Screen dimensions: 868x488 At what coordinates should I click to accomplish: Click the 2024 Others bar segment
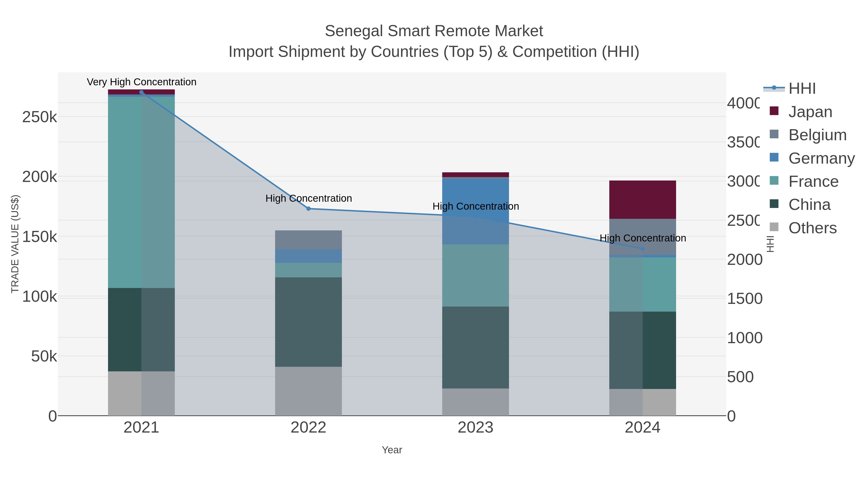643,402
